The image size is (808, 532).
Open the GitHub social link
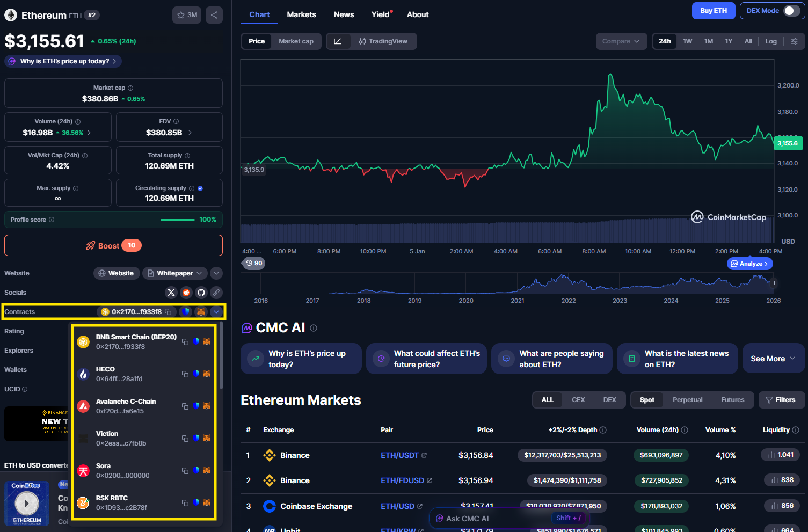point(201,293)
